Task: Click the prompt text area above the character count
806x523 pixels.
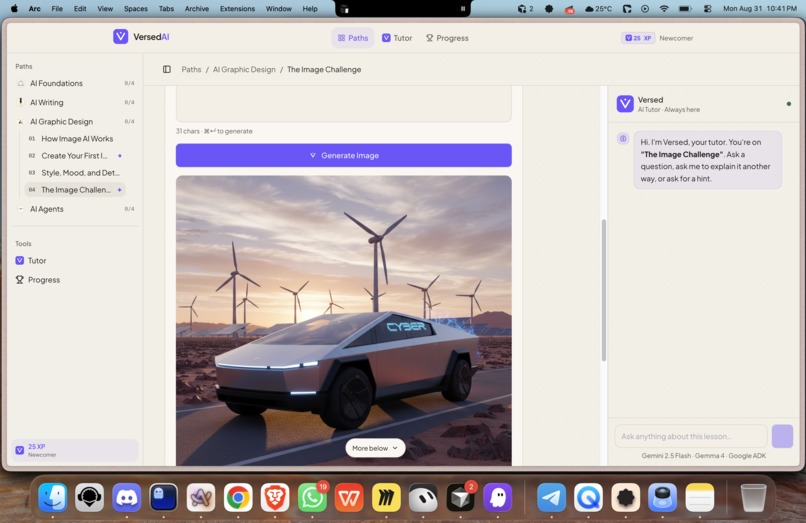Action: pyautogui.click(x=343, y=104)
